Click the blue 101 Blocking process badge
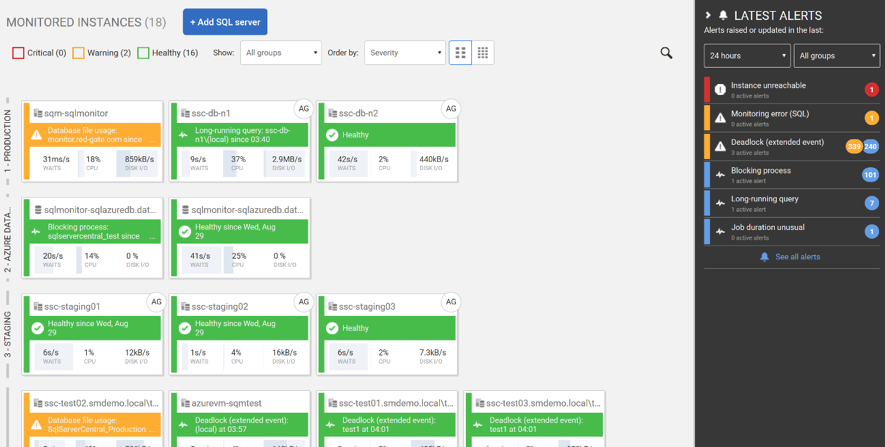The height and width of the screenshot is (447, 885). (870, 175)
